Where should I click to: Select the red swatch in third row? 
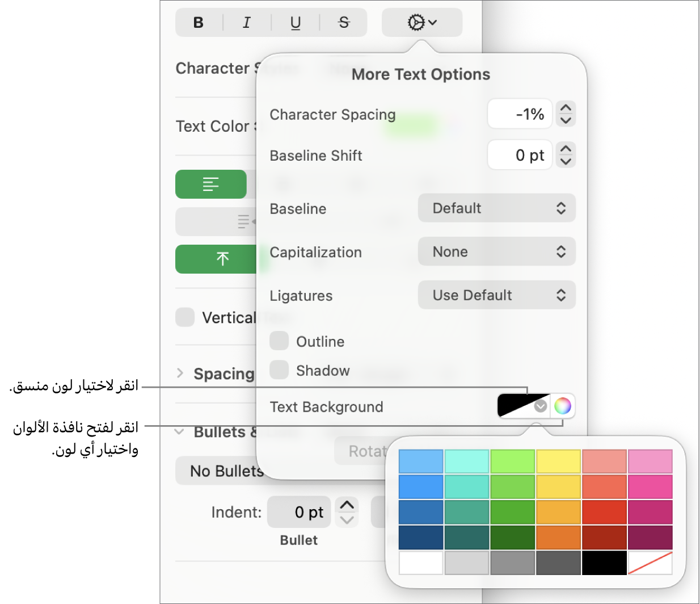(x=605, y=512)
